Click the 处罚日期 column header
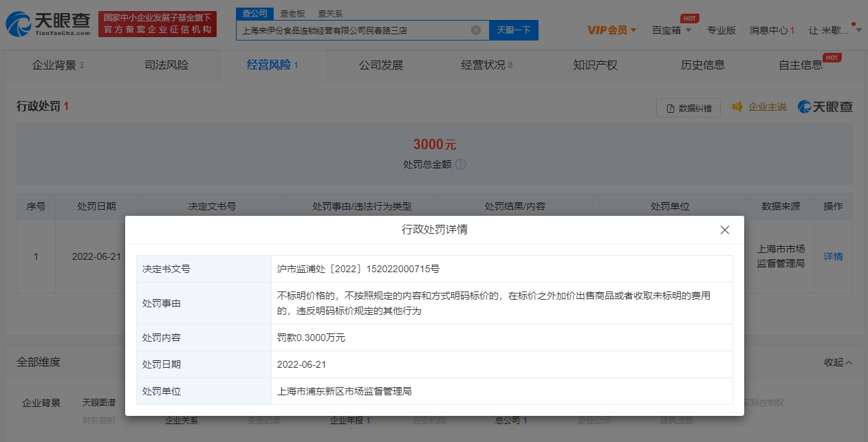This screenshot has width=868, height=442. pos(96,206)
